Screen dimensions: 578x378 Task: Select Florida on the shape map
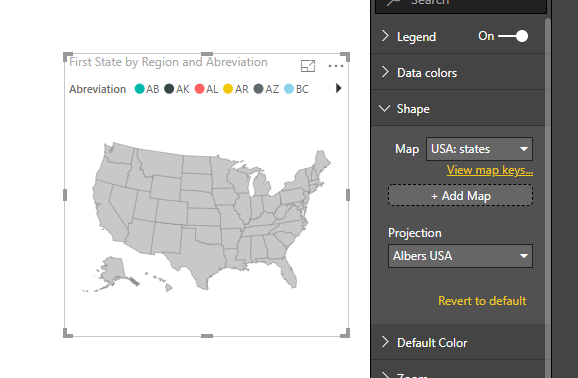click(289, 272)
